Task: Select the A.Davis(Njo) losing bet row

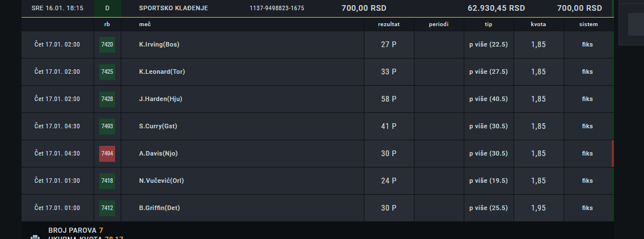Action: pyautogui.click(x=317, y=153)
